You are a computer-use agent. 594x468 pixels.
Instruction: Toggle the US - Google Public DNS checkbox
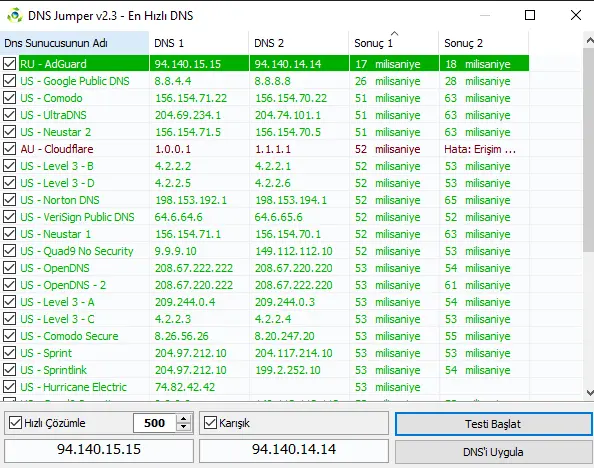pyautogui.click(x=9, y=81)
